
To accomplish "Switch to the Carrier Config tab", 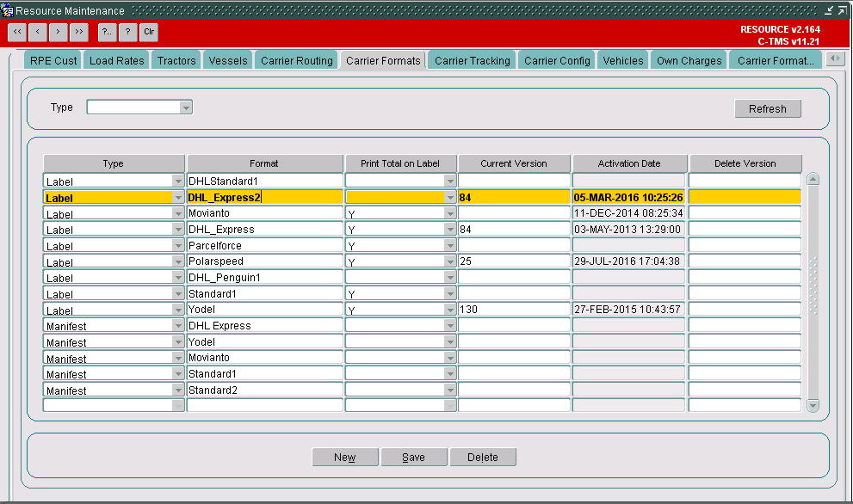I will (557, 60).
